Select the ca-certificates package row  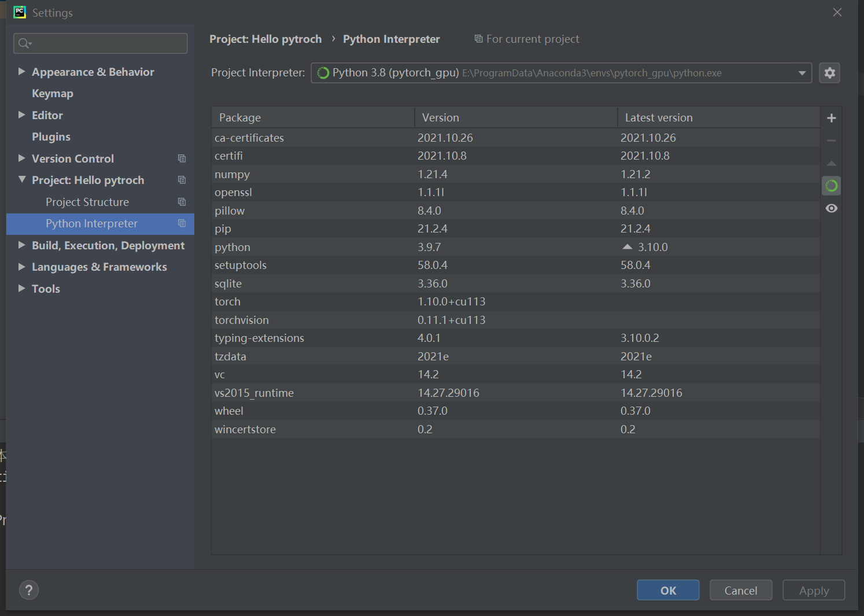click(516, 138)
